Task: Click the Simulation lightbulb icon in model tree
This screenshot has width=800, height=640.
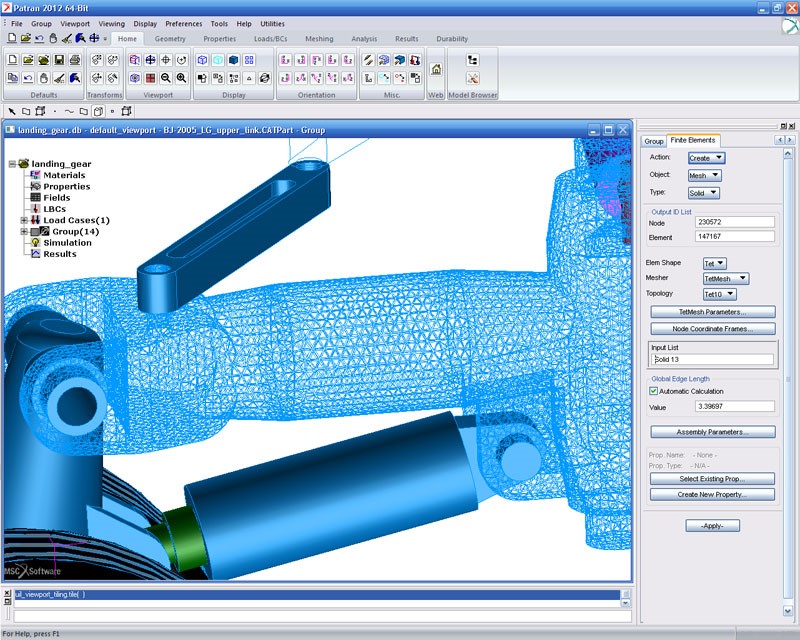Action: click(x=35, y=242)
